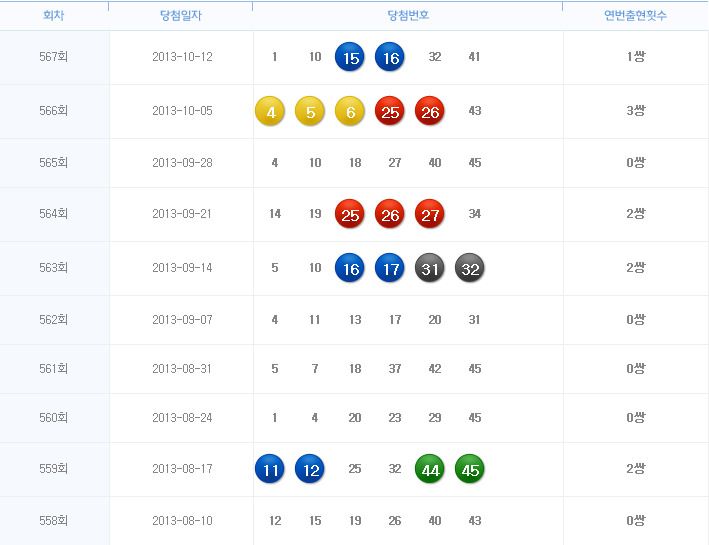The image size is (709, 545).
Task: Select round cell 564회
Action: coord(54,213)
